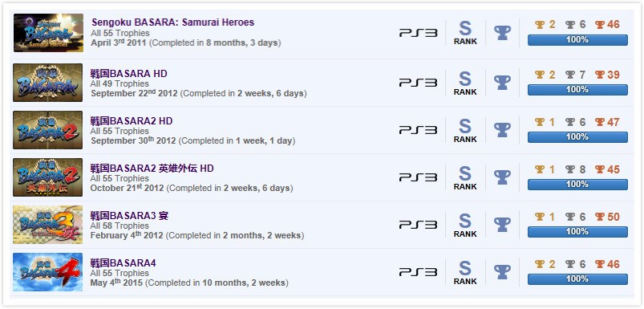
Task: Click the S Rank badge for 戦国BASARA HD
Action: tap(465, 83)
